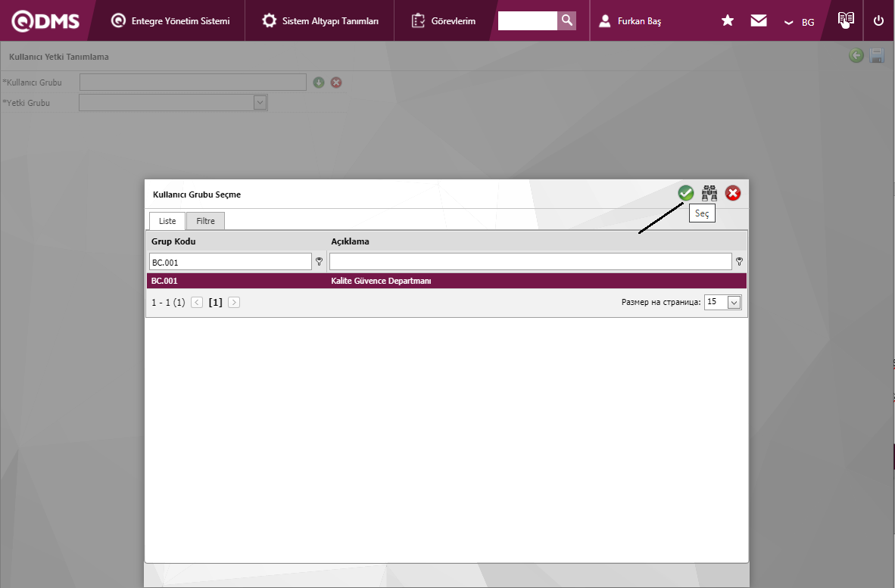Click the green add icon next to Kullanıcı Grubu

(319, 82)
